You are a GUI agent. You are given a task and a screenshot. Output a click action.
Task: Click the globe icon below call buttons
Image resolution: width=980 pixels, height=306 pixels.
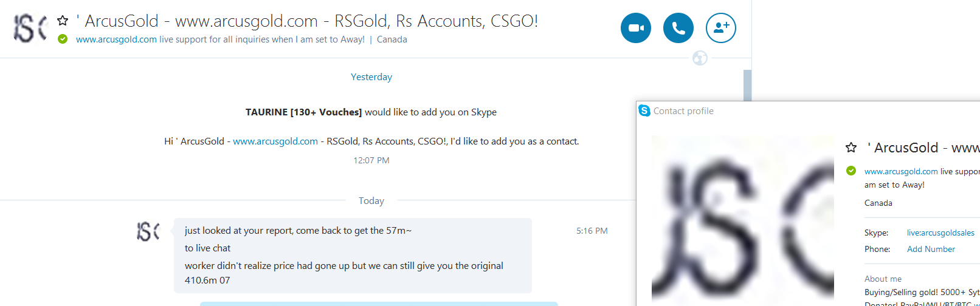pos(700,58)
